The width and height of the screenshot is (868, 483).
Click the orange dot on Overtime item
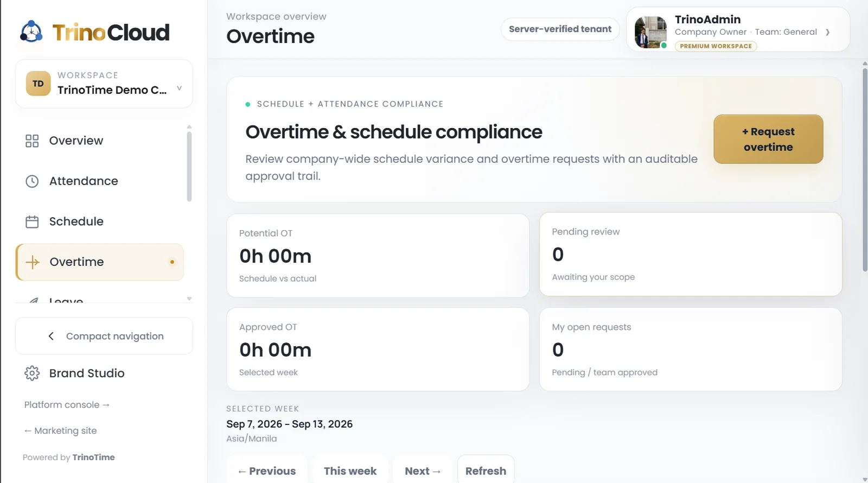pos(172,262)
